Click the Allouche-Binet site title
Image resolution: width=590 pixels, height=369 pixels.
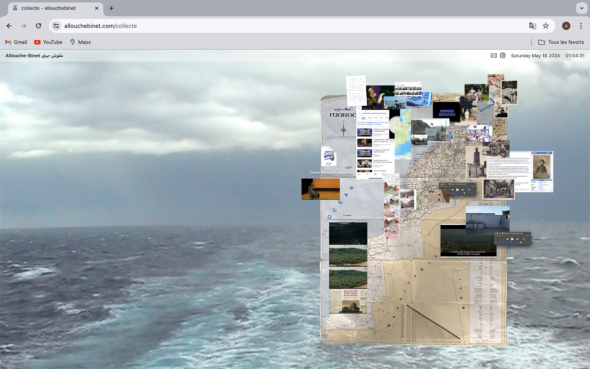coord(34,55)
